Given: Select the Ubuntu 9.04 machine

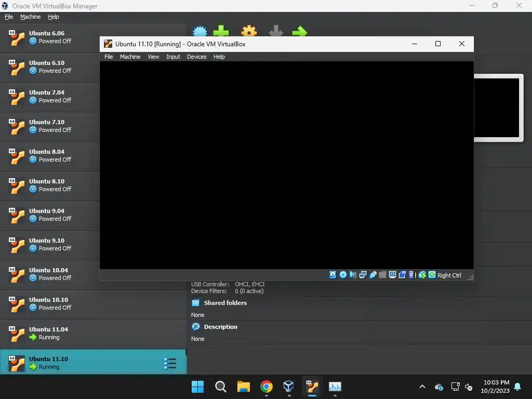Looking at the screenshot, I should 50,215.
